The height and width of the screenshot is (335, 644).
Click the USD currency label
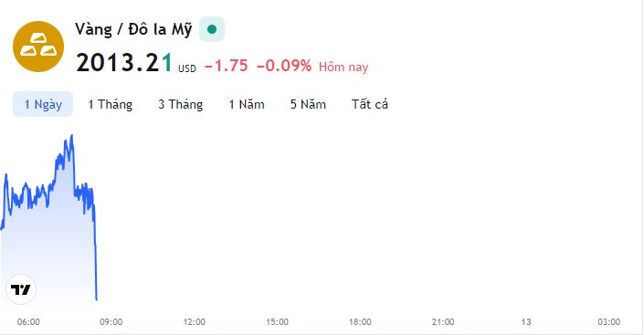point(187,68)
